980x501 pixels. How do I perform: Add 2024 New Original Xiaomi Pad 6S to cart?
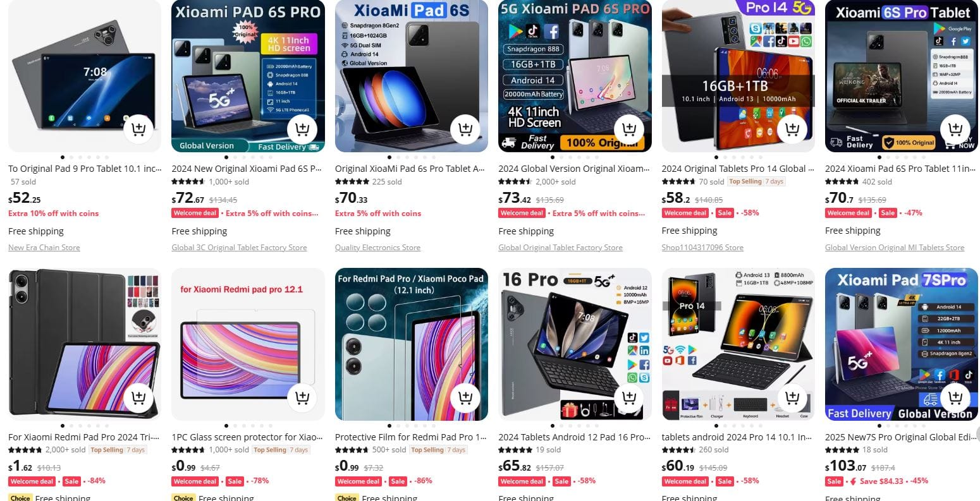point(302,130)
